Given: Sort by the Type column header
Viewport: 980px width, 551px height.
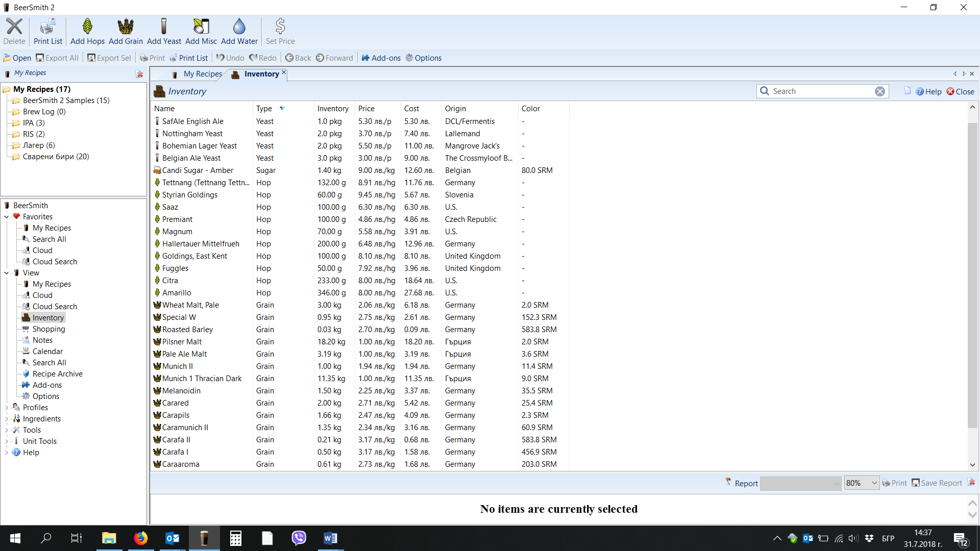Looking at the screenshot, I should coord(264,109).
